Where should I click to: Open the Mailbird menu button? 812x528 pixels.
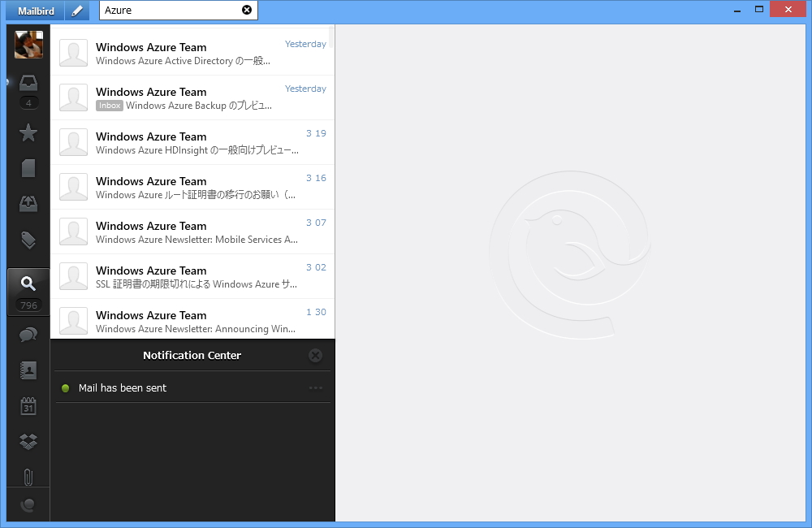(35, 11)
